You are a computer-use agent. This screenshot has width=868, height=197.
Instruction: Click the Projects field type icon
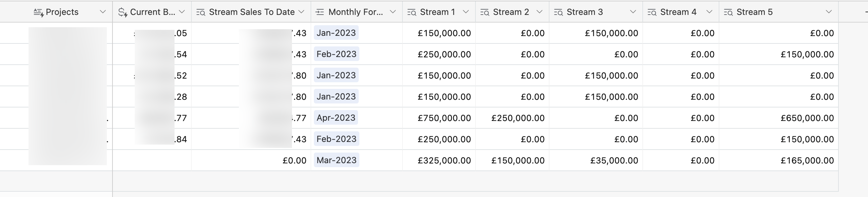[x=38, y=13]
